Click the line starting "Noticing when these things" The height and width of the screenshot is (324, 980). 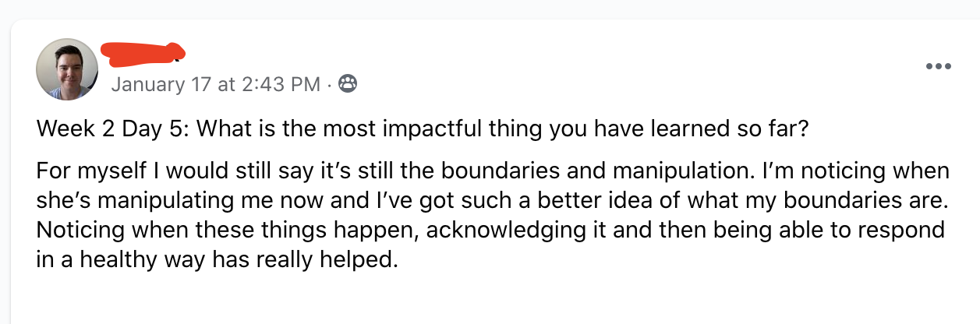tap(491, 230)
